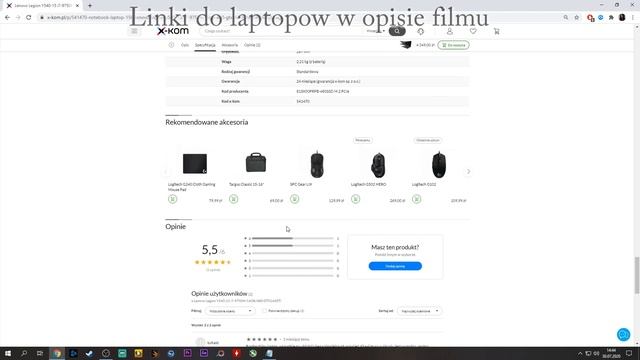Open the wishlist heart icon

click(473, 31)
